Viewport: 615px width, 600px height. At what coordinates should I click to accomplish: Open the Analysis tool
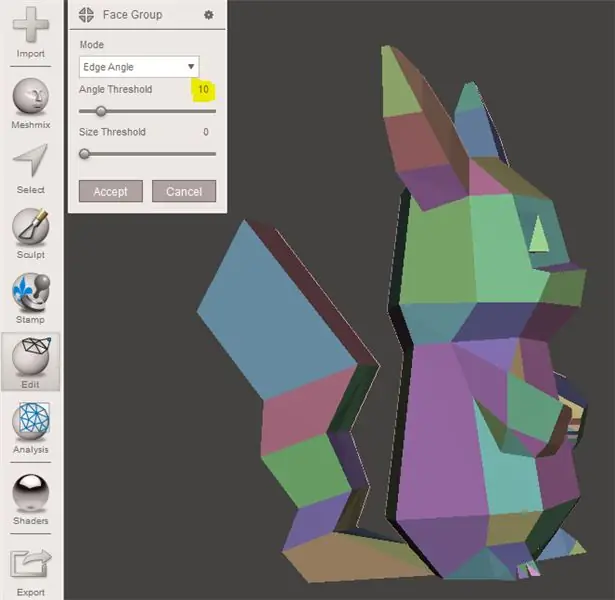pos(31,421)
